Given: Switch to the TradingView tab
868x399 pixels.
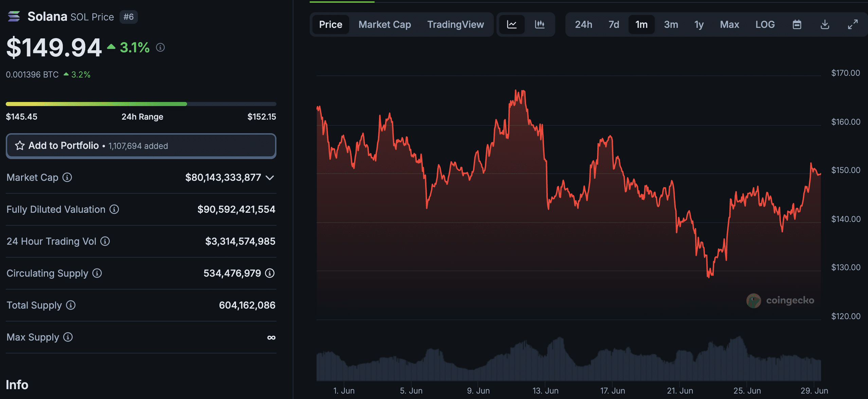Looking at the screenshot, I should [455, 24].
